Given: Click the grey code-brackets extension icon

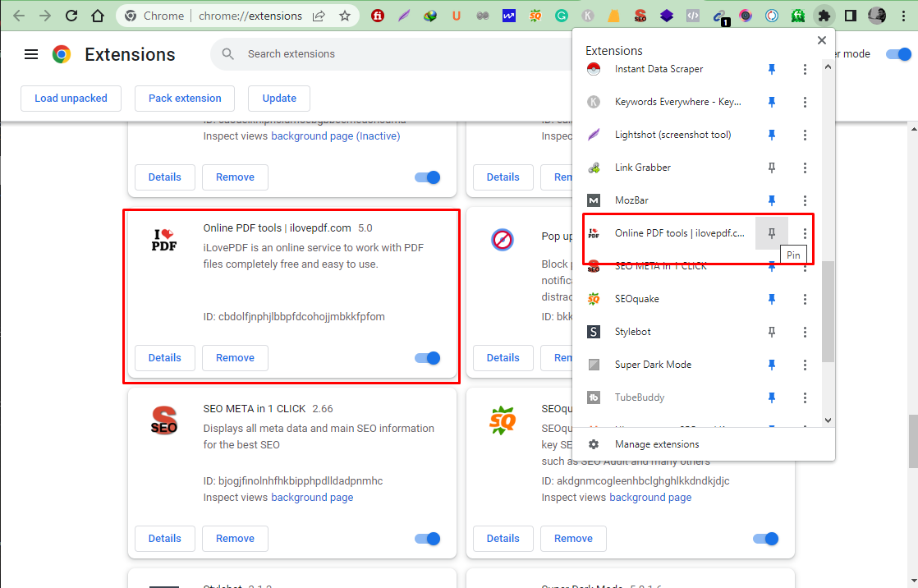Looking at the screenshot, I should (x=693, y=16).
